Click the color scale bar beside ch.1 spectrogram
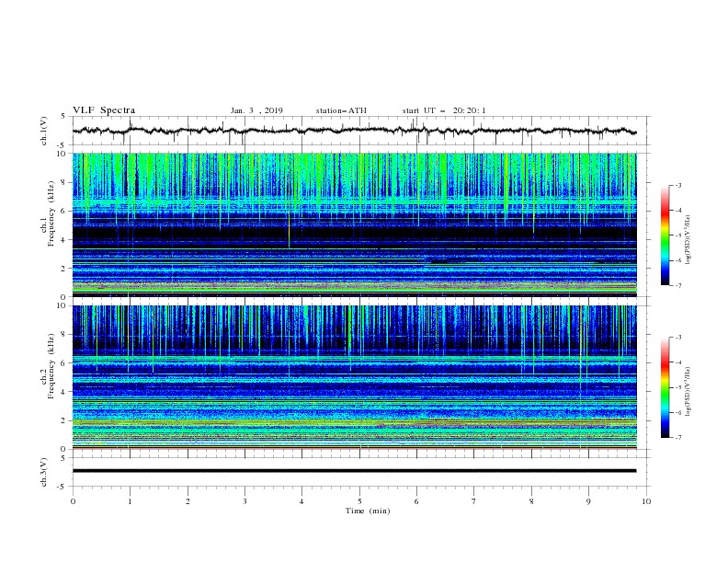 (x=665, y=236)
